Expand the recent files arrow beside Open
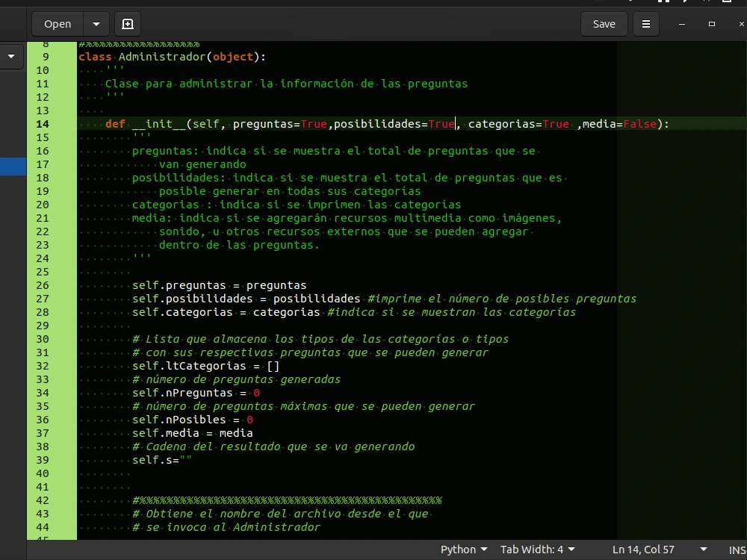 [96, 24]
